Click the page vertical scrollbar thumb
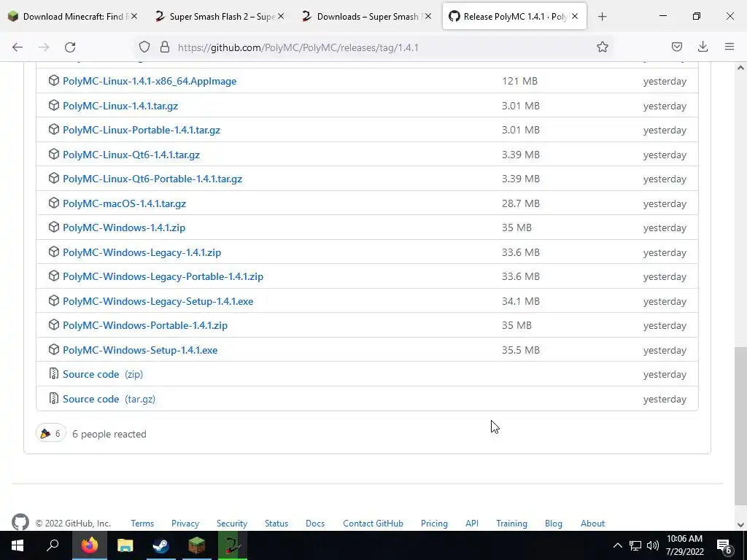The height and width of the screenshot is (560, 747). click(x=740, y=426)
